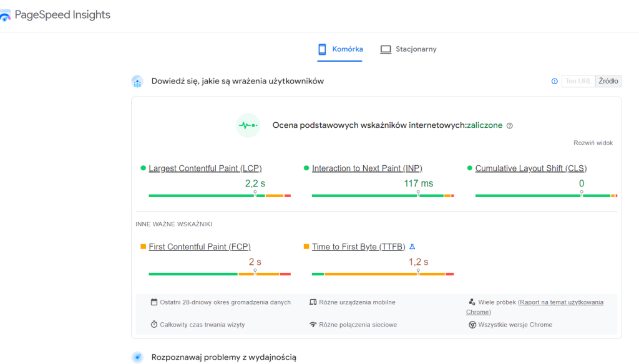Click the samples icon beside Wiele próbek

(472, 302)
